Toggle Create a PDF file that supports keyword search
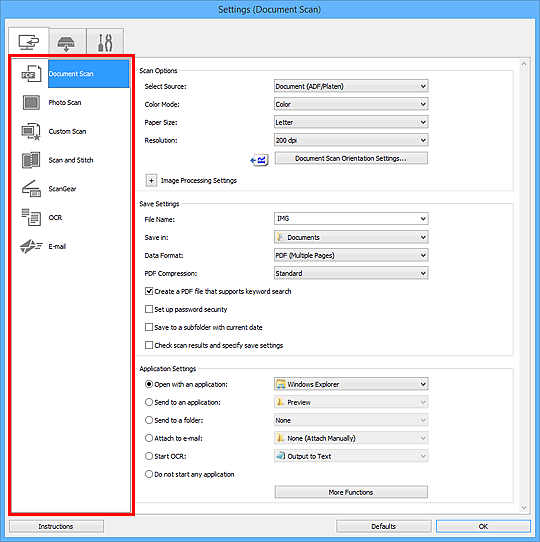The height and width of the screenshot is (542, 540). pyautogui.click(x=149, y=291)
